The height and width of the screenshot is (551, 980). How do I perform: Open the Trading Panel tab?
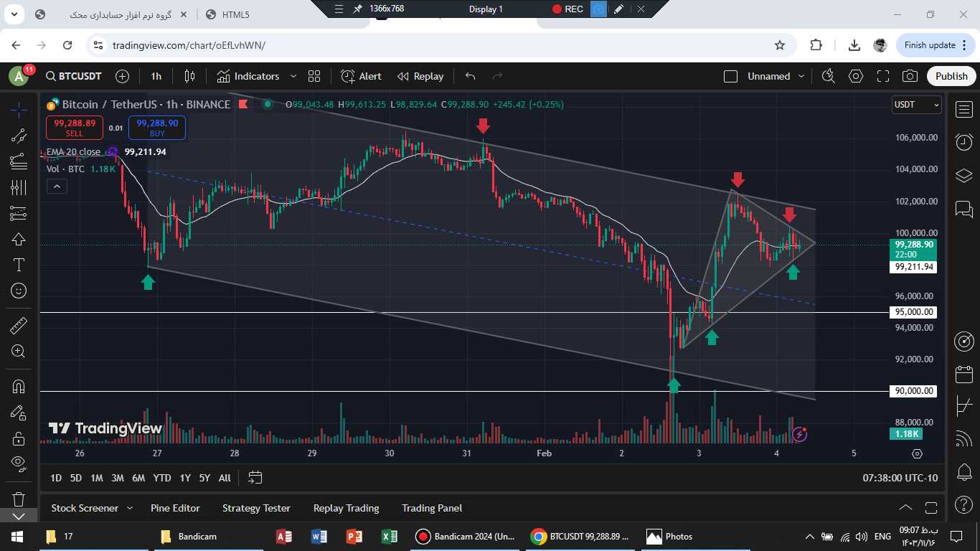pos(432,508)
